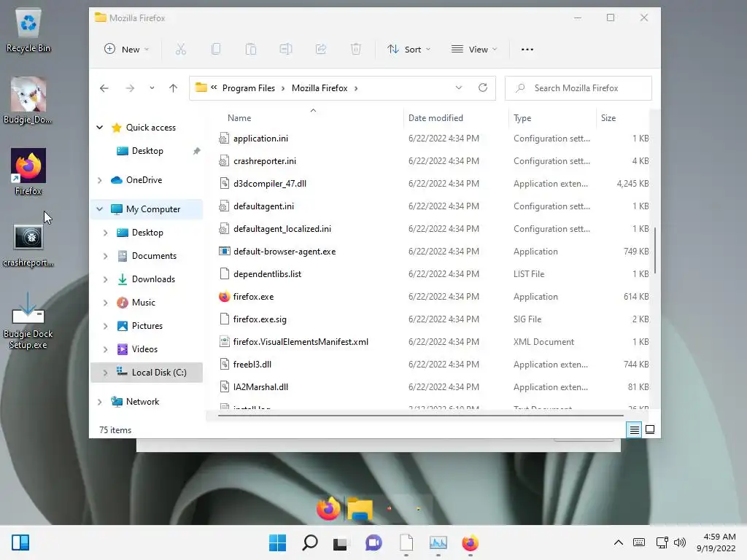Select the Budgie_Do... desktop icon
This screenshot has width=747, height=560.
28,101
